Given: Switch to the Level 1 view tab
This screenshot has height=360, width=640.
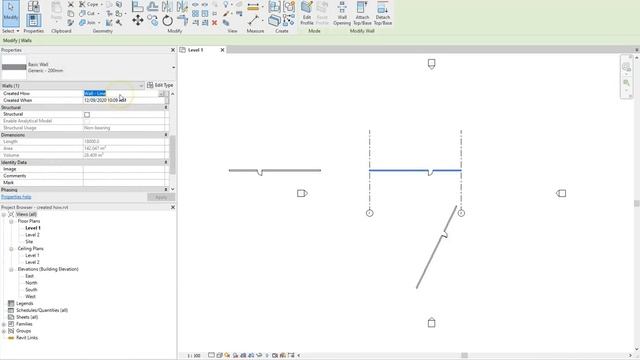Looking at the screenshot, I should 196,50.
